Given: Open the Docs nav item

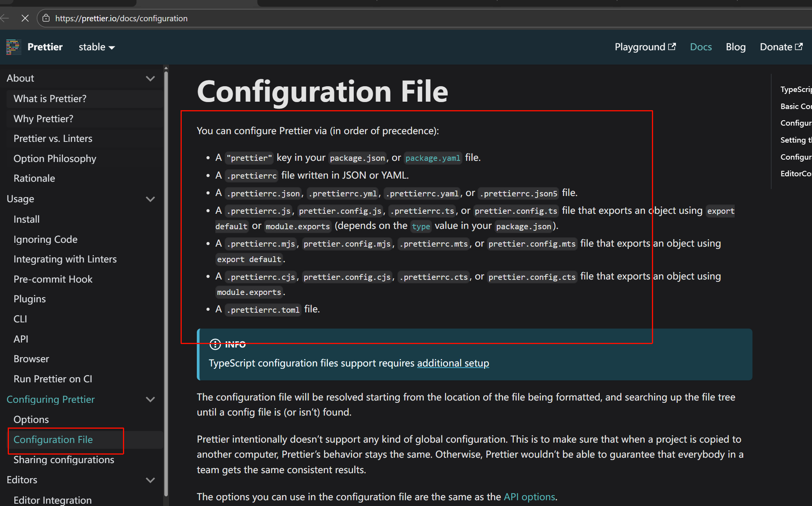Looking at the screenshot, I should pos(701,47).
